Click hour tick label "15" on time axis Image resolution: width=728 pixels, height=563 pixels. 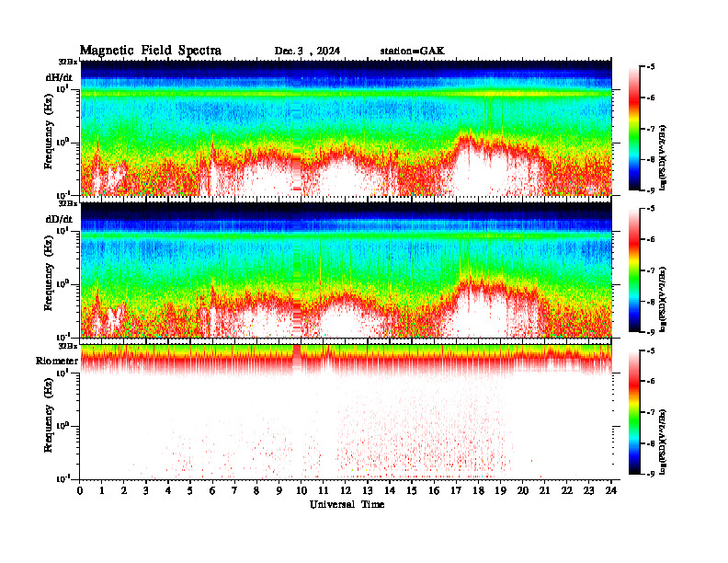click(412, 491)
